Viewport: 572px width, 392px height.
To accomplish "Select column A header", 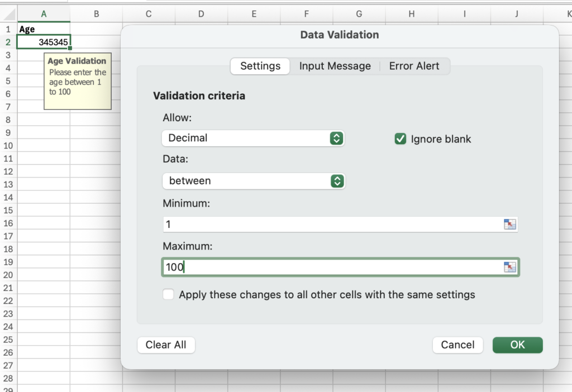I will (x=44, y=14).
